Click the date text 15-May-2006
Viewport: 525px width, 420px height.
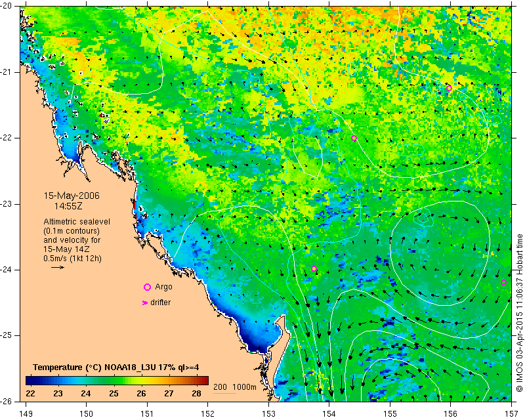pos(72,196)
